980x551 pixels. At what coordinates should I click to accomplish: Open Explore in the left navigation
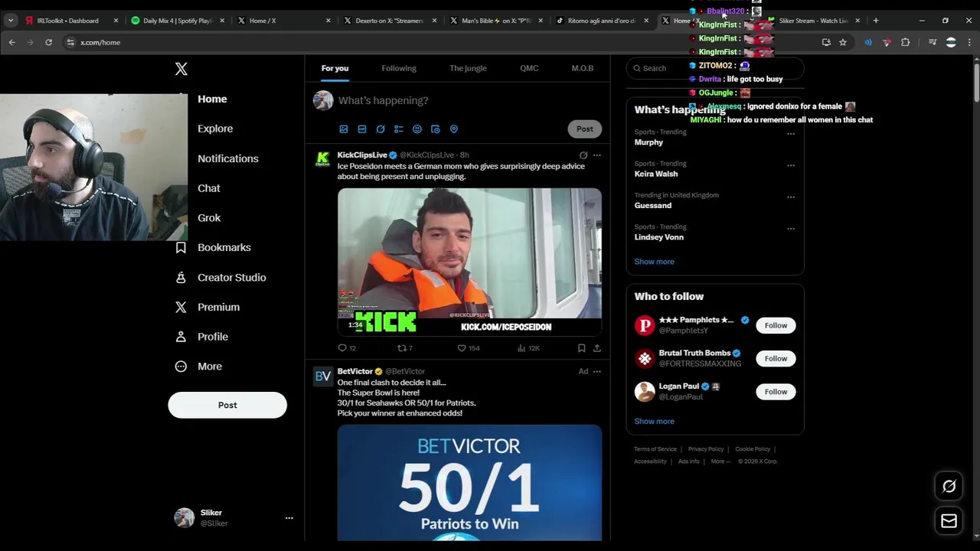click(x=215, y=129)
